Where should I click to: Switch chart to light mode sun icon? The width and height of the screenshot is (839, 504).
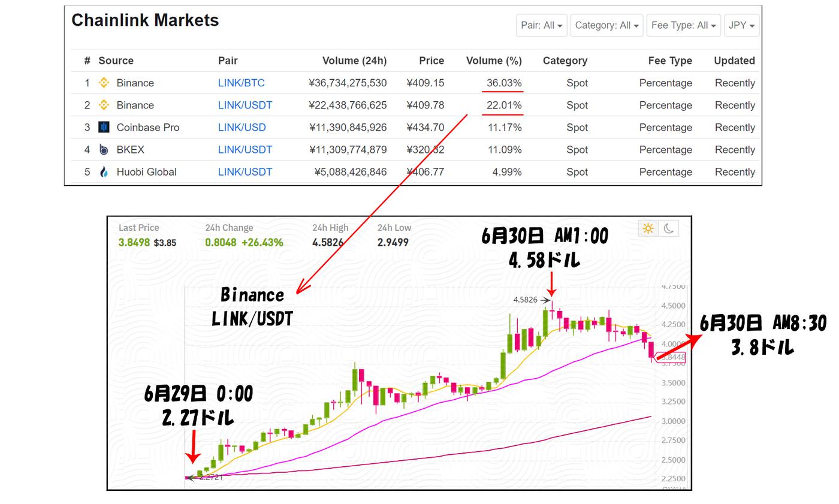tap(648, 228)
